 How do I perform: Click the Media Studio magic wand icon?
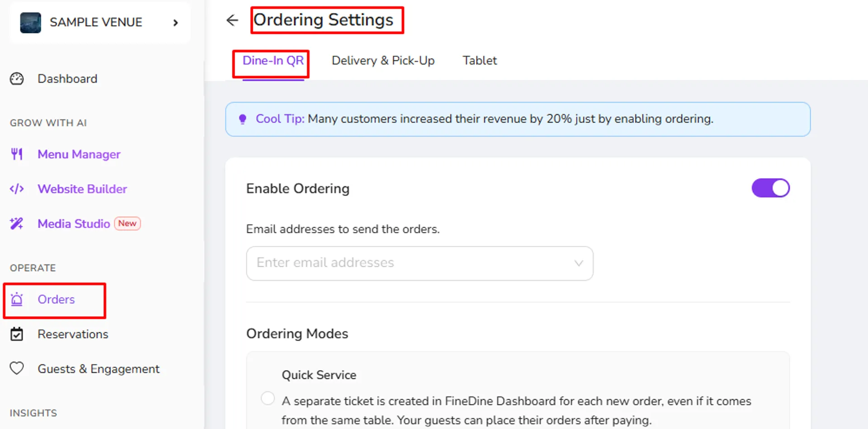[17, 223]
